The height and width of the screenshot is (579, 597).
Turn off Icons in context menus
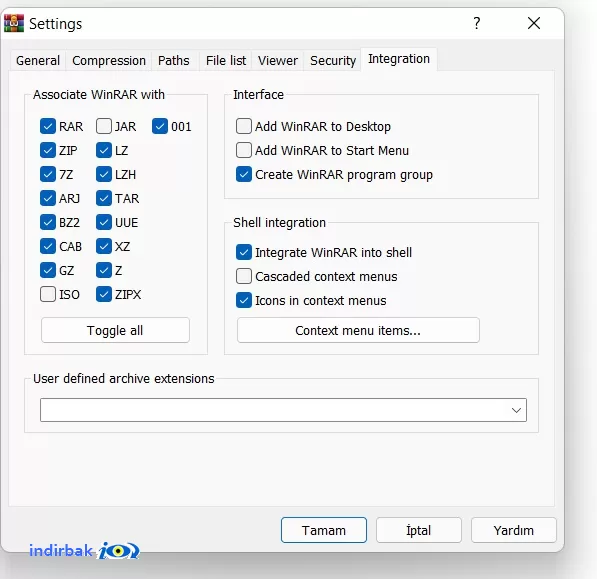click(x=244, y=300)
